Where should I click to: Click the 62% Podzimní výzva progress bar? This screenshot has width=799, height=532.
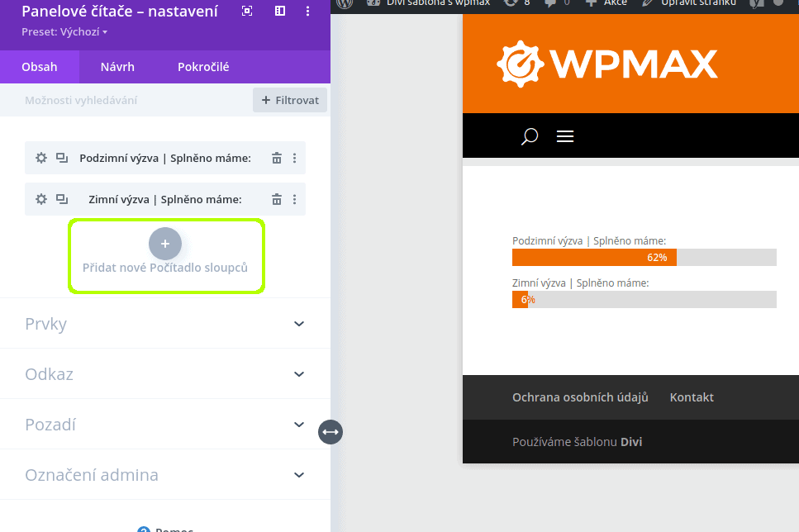coord(644,258)
